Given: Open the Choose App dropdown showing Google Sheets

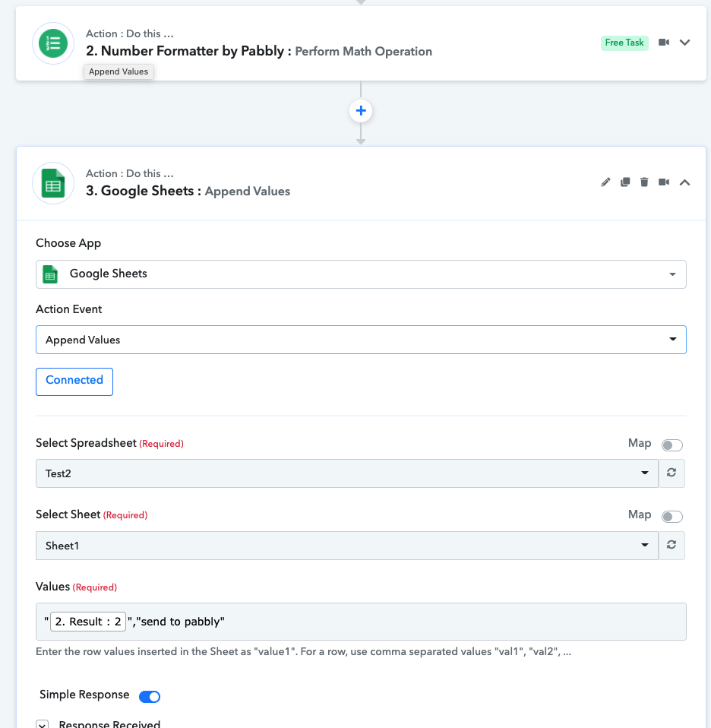Looking at the screenshot, I should 361,274.
